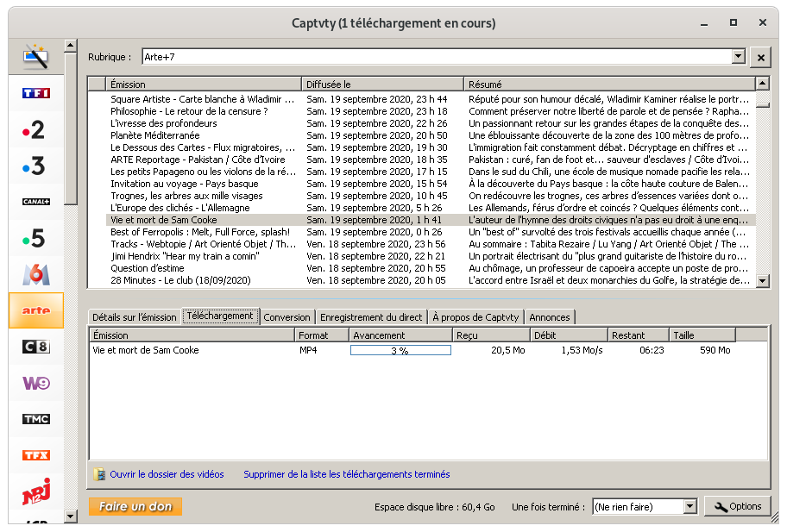Image resolution: width=787 pixels, height=532 pixels.
Task: Click the 3 % download progress bar
Action: (400, 350)
